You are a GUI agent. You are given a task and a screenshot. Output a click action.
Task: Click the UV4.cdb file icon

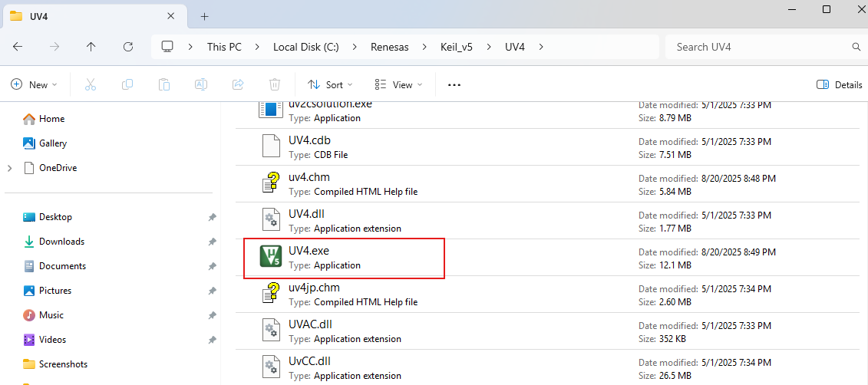(271, 146)
